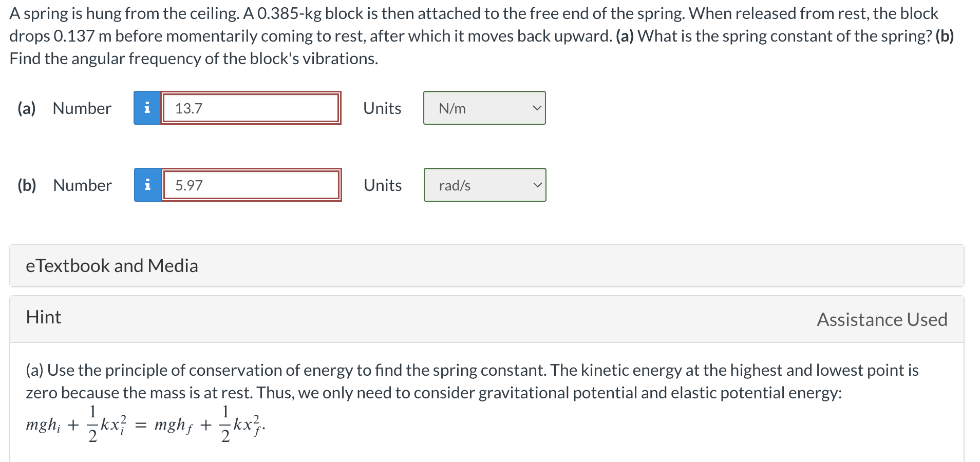Select the answer field containing 5.97
This screenshot has width=980, height=462.
pyautogui.click(x=251, y=185)
